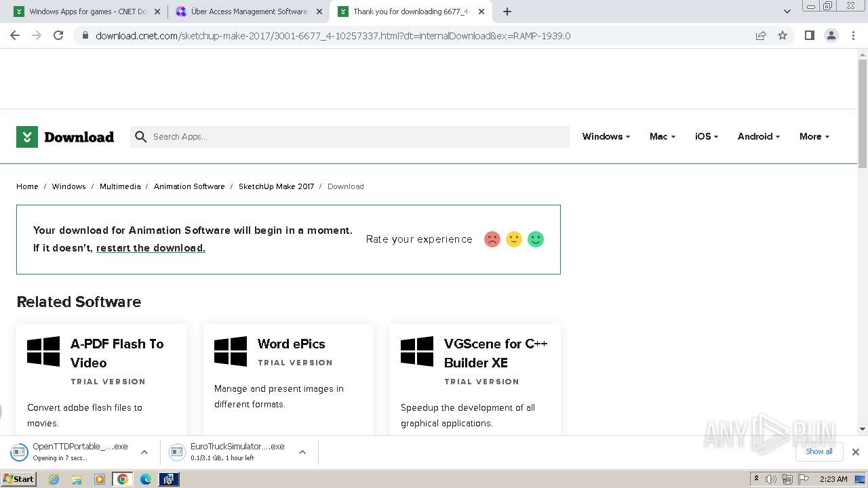The height and width of the screenshot is (488, 868).
Task: Click Windows logo on VGScene card
Action: [417, 352]
